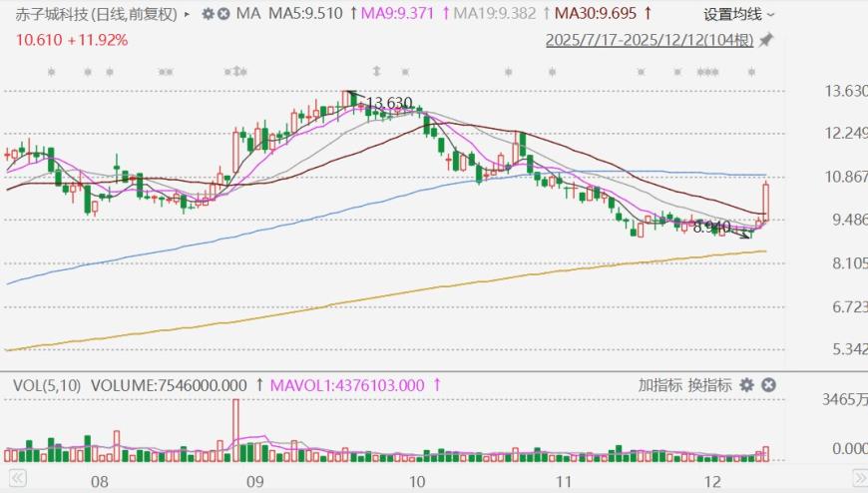Toggle the MA30 moving average line
Image resolution: width=868 pixels, height=493 pixels.
point(597,14)
